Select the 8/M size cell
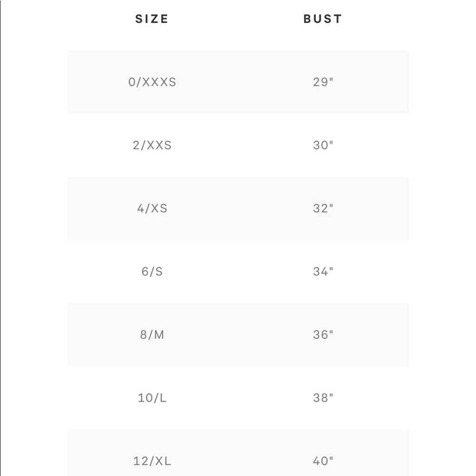 point(152,335)
